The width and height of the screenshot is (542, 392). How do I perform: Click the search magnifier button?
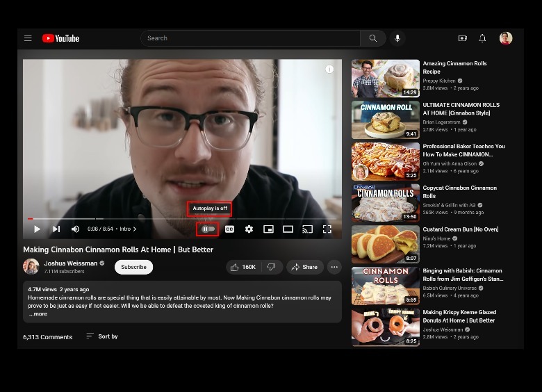tap(372, 38)
